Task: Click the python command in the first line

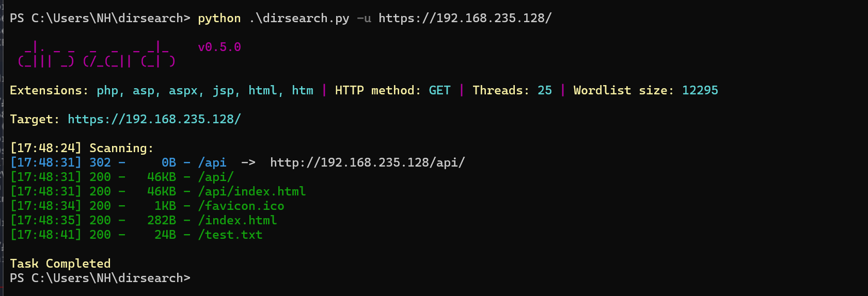Action: click(219, 18)
